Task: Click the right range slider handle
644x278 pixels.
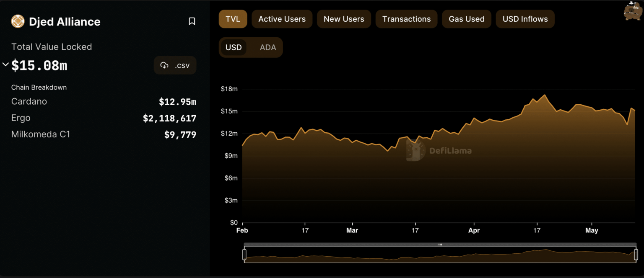Action: pyautogui.click(x=636, y=255)
